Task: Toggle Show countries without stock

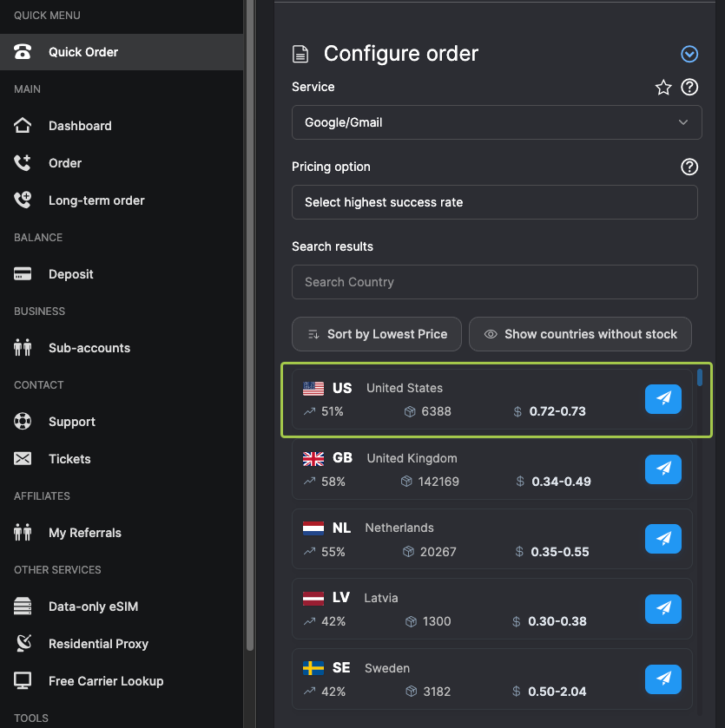Action: pos(580,334)
